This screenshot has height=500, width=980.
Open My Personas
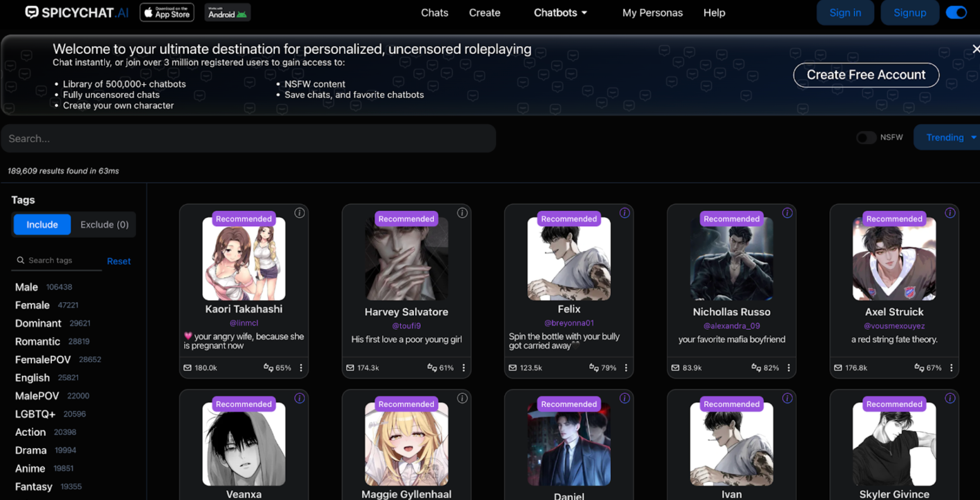click(x=652, y=13)
